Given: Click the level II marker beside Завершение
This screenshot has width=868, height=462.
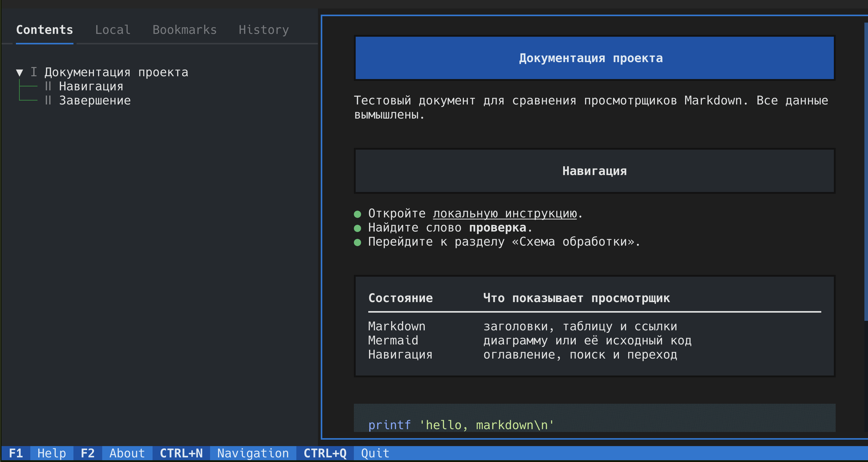Looking at the screenshot, I should pyautogui.click(x=48, y=101).
